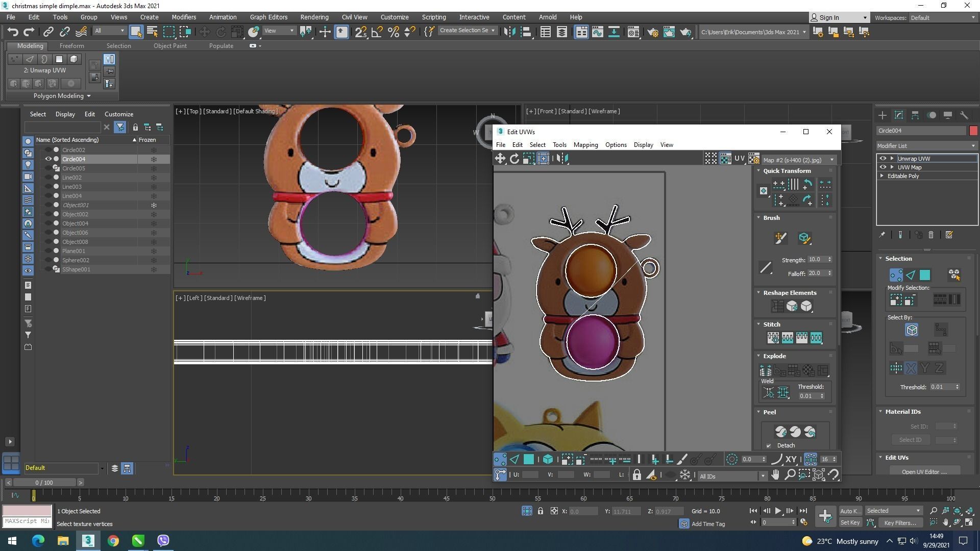980x551 pixels.
Task: Toggle visibility eye for Circle004 in Scene Explorer
Action: coord(48,159)
